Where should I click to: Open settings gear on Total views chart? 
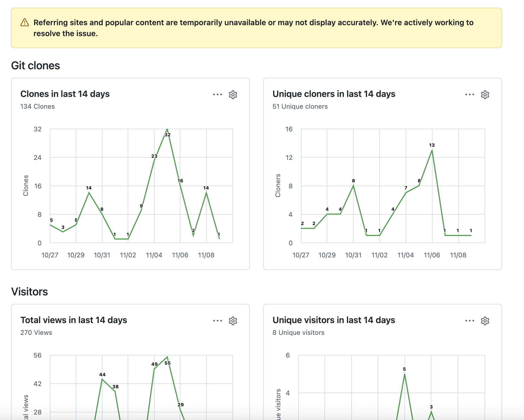233,321
